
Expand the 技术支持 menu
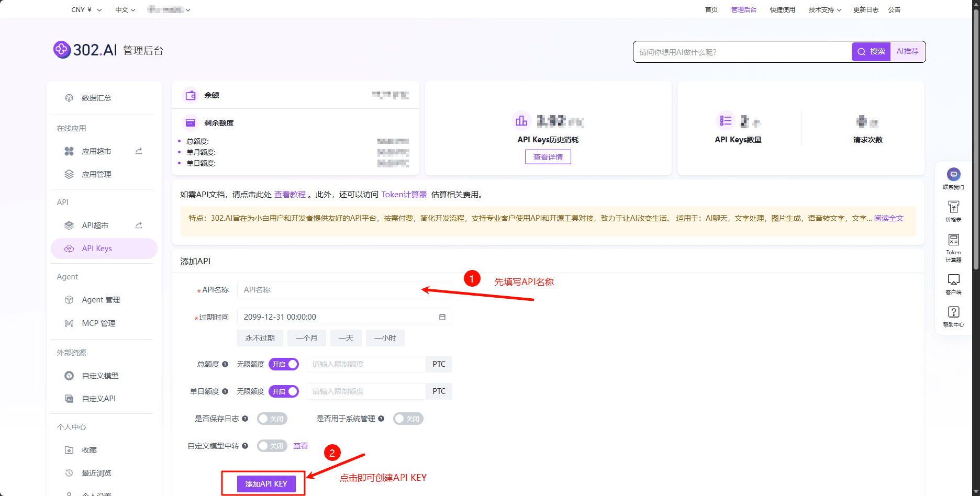825,10
